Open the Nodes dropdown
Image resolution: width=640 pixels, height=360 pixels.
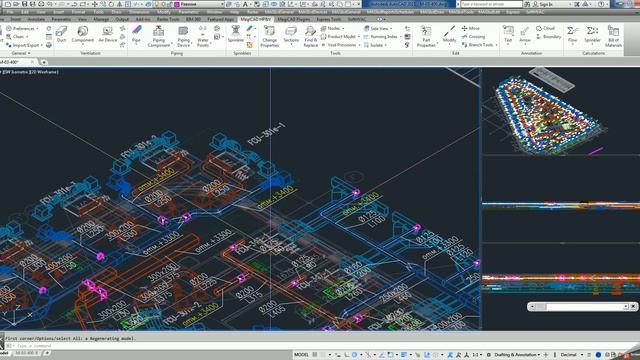(332, 28)
